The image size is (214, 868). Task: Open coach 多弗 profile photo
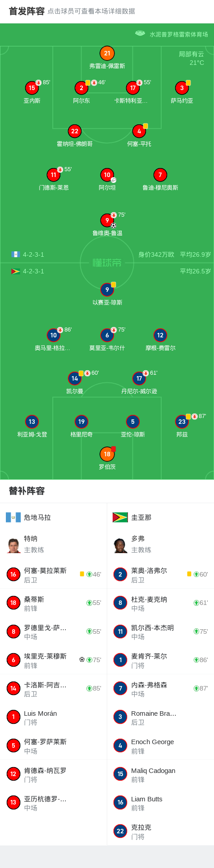pyautogui.click(x=120, y=545)
